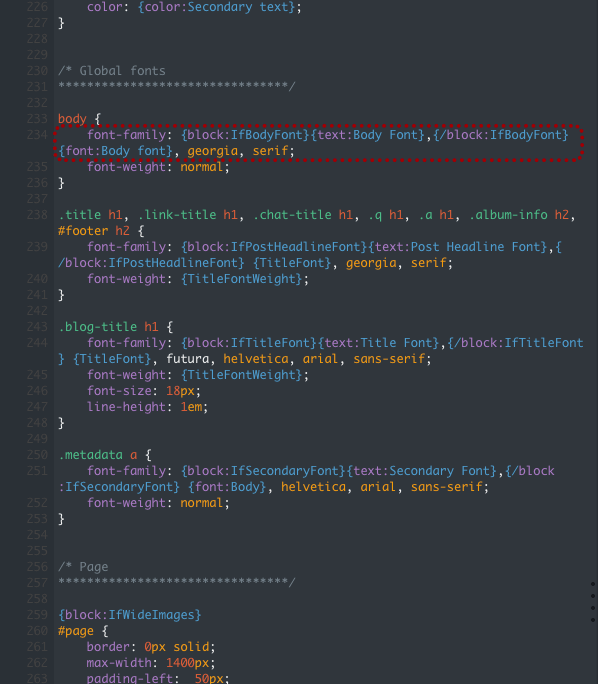
Task: Click the opening {block:IfTitleFont} tag
Action: pos(249,343)
